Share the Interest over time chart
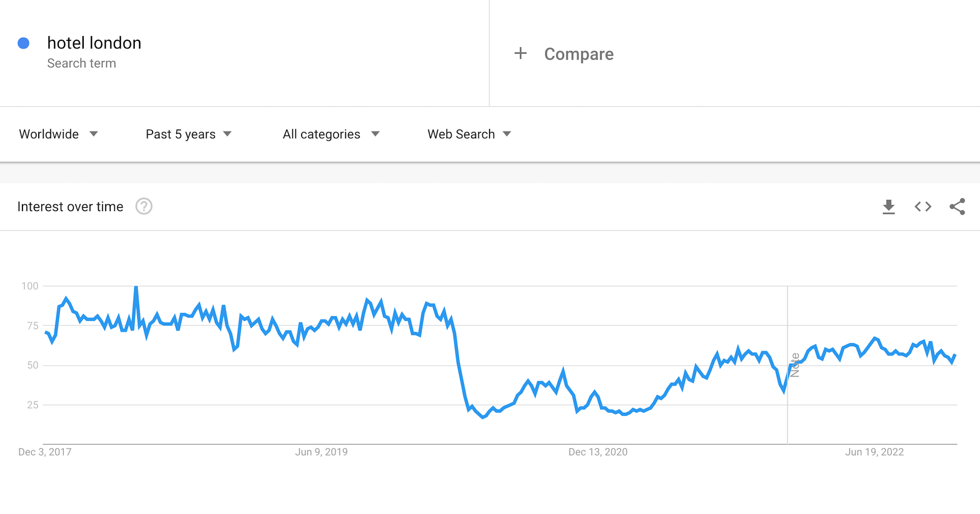 [957, 207]
